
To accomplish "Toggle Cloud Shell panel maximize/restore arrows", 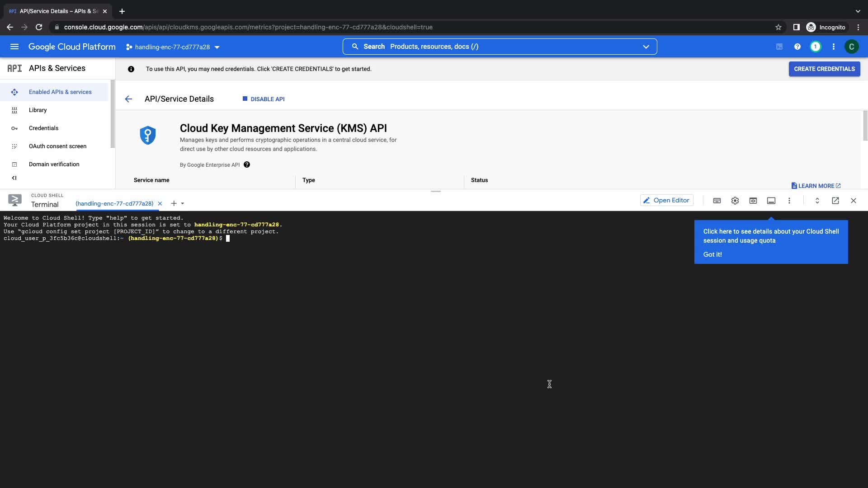I will [x=817, y=201].
